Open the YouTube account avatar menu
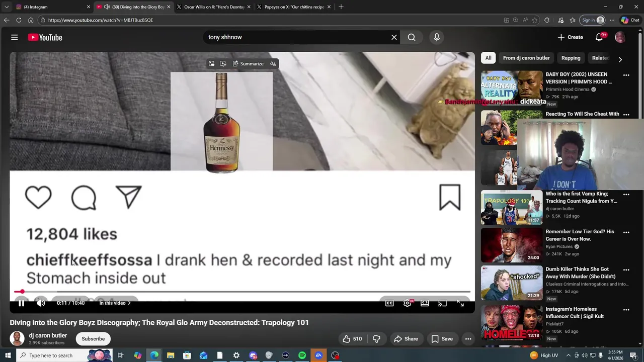644x362 pixels. (620, 37)
